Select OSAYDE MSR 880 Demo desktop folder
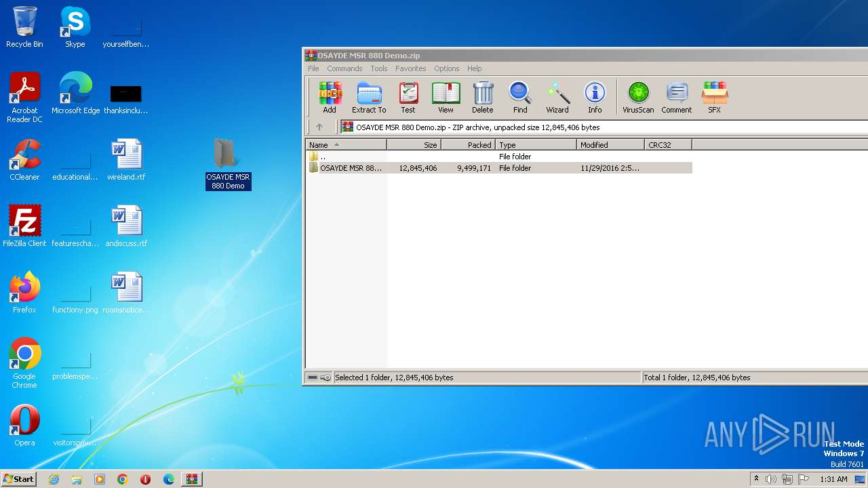Screen dimensions: 868x488 pyautogui.click(x=228, y=163)
